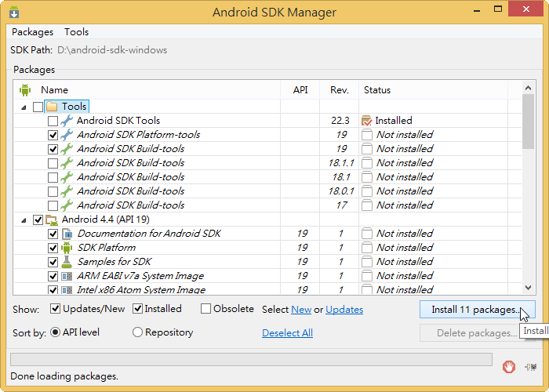
Task: Toggle the Updates/New show filter
Action: pyautogui.click(x=56, y=309)
